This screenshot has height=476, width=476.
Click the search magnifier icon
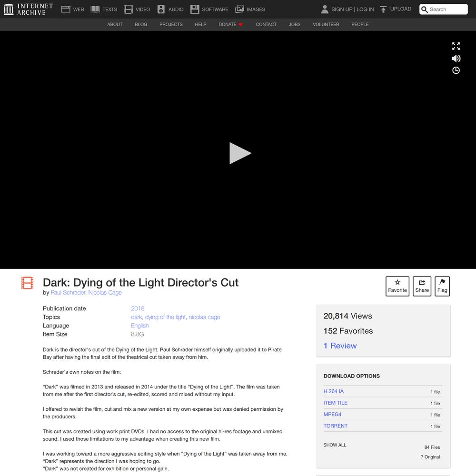coord(425,10)
